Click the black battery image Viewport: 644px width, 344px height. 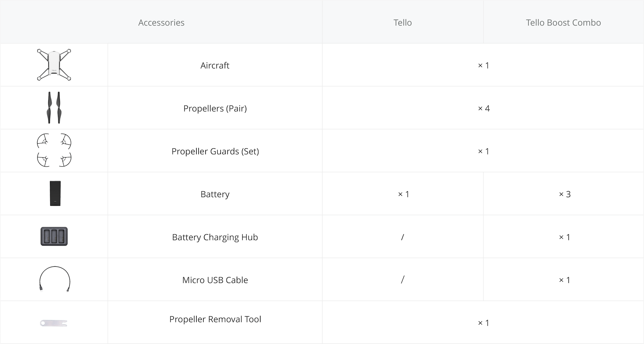coord(55,193)
